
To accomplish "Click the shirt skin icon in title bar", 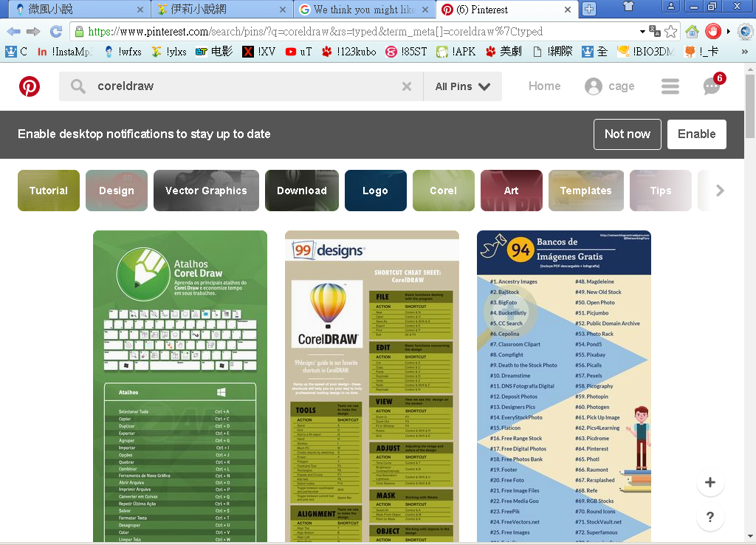I will point(628,6).
